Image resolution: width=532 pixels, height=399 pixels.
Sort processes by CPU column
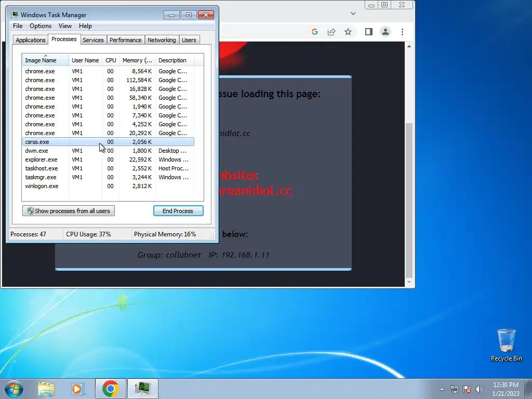(x=111, y=60)
